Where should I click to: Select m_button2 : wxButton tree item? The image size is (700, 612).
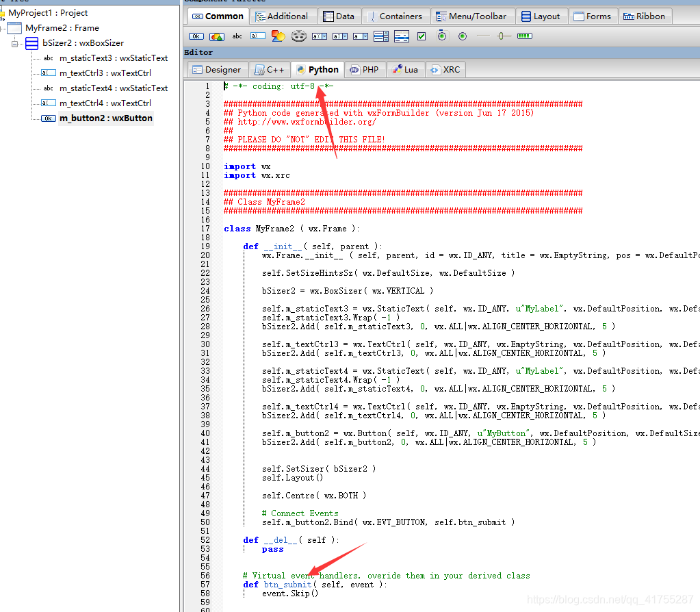coord(106,118)
